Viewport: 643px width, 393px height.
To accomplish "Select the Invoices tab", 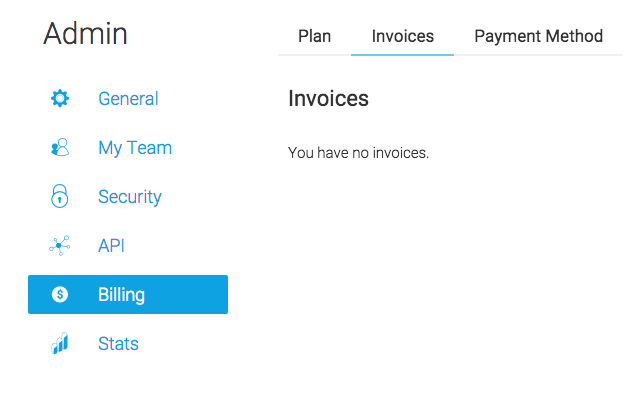I will point(403,36).
